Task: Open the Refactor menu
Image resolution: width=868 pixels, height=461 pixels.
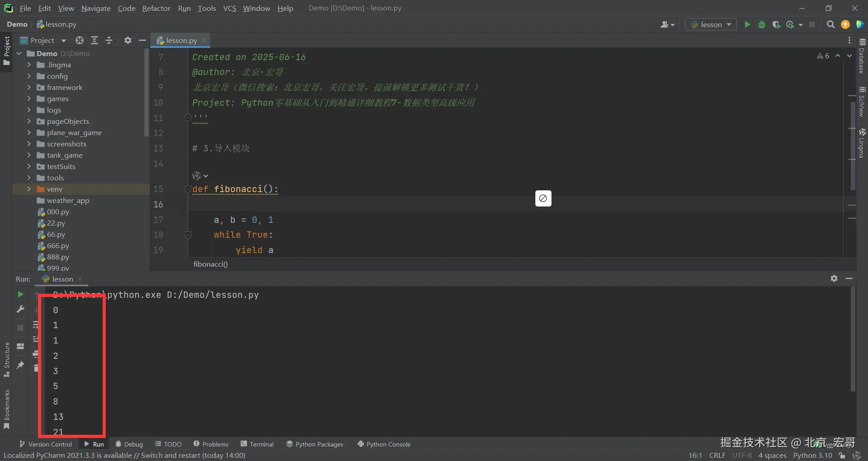Action: tap(156, 8)
